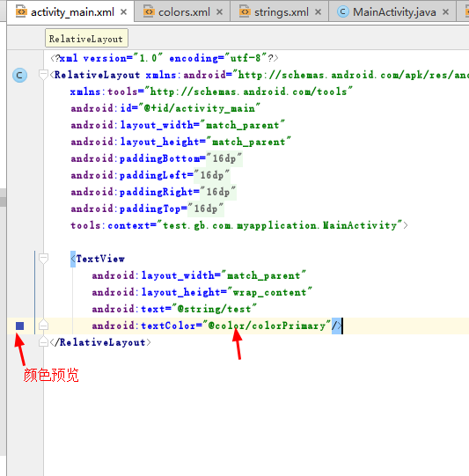Image resolution: width=469 pixels, height=476 pixels.
Task: Click the fold marker at closing RelativeLayout
Action: click(44, 341)
